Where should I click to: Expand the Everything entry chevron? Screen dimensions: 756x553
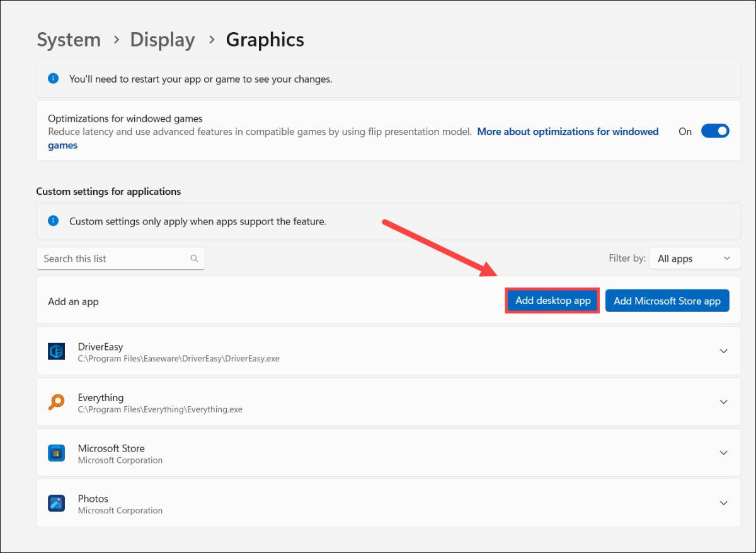(x=724, y=402)
